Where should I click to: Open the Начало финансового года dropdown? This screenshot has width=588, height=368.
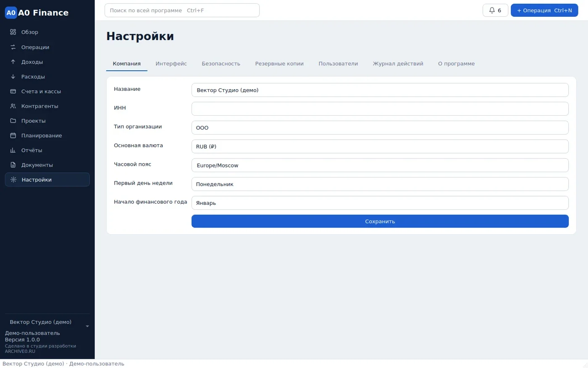click(380, 203)
